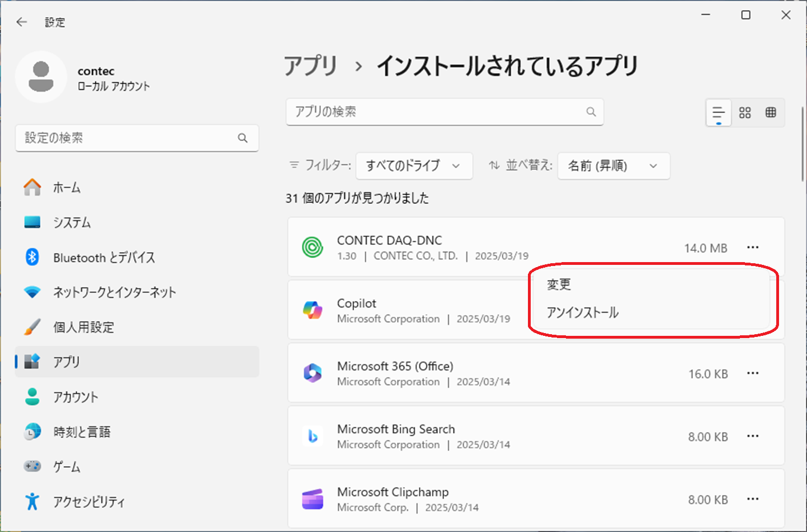Click the magnifier icon in アプリの検索

tap(591, 112)
